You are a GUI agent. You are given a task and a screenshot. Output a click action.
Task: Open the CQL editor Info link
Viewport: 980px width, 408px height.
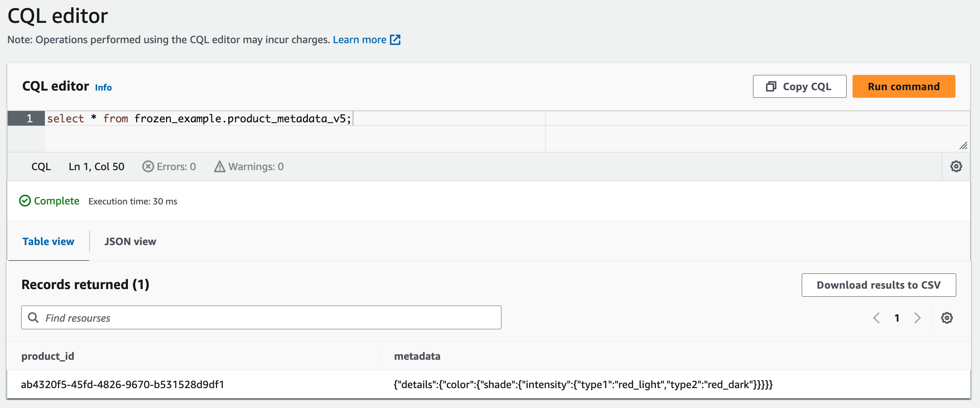(x=103, y=87)
